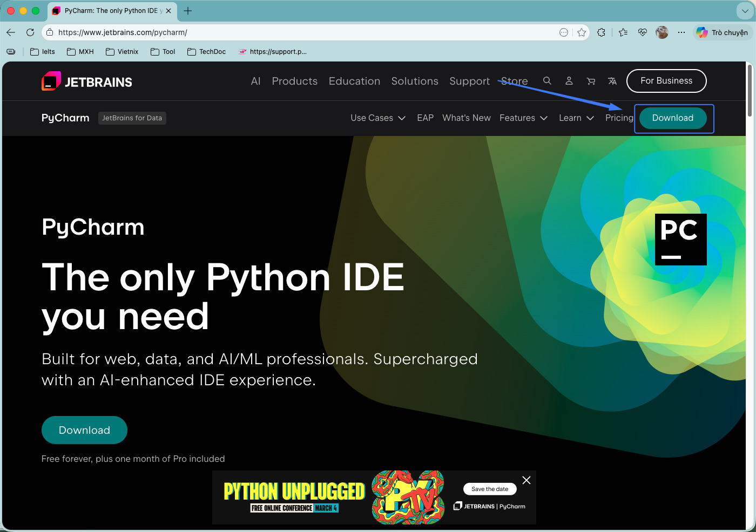Open the Education menu
This screenshot has height=532, width=756.
[354, 81]
